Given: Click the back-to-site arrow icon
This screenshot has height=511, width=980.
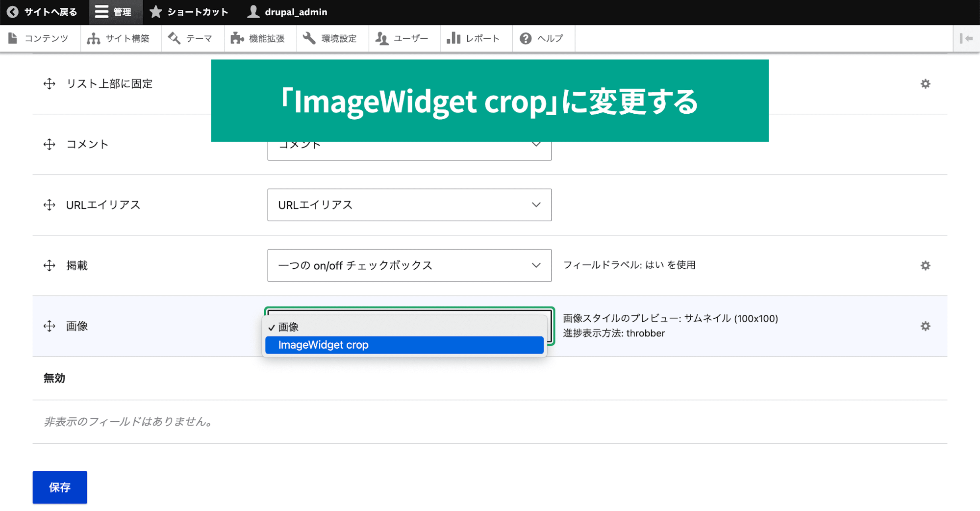Looking at the screenshot, I should pos(13,12).
